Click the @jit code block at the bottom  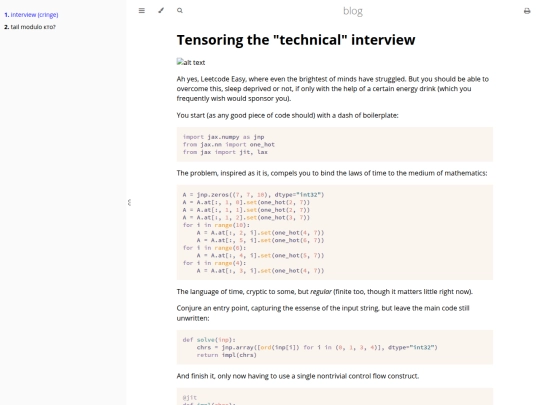tap(335, 397)
